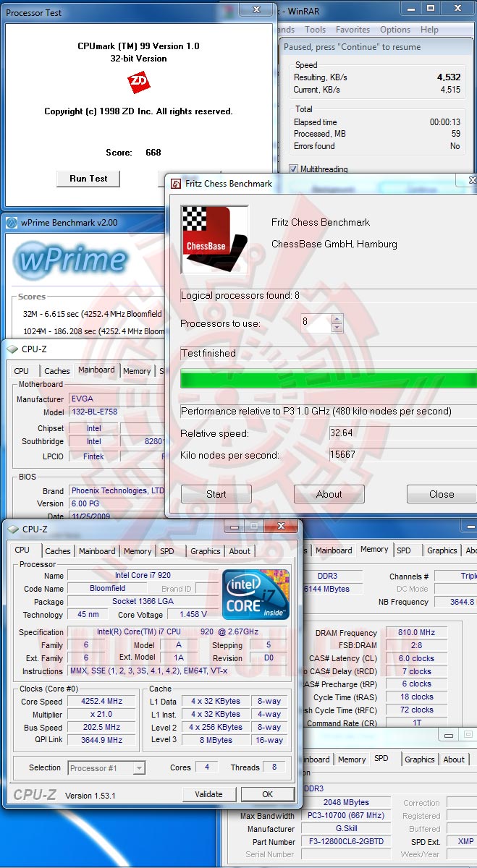Switch to Mainboard tab in front CPU-Z window
The height and width of the screenshot is (868, 477).
click(x=97, y=551)
